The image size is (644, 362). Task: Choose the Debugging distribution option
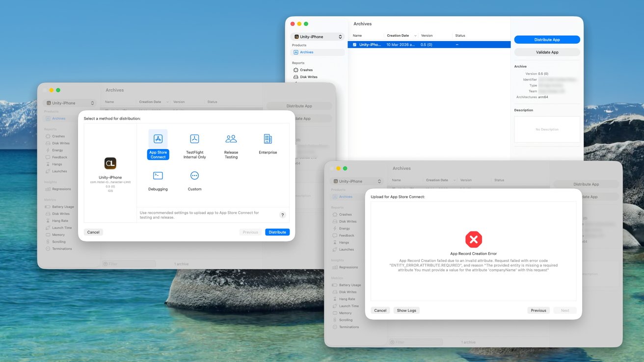pos(158,180)
